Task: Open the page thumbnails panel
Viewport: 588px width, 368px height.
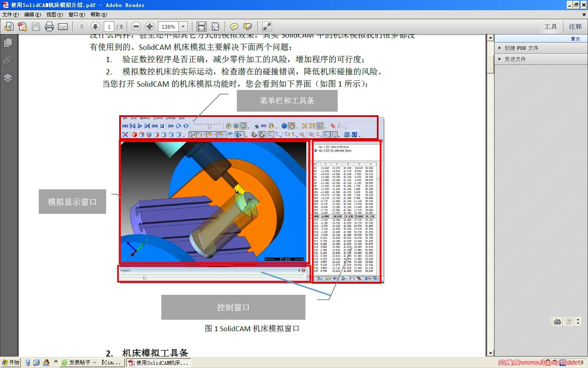Action: pyautogui.click(x=8, y=43)
